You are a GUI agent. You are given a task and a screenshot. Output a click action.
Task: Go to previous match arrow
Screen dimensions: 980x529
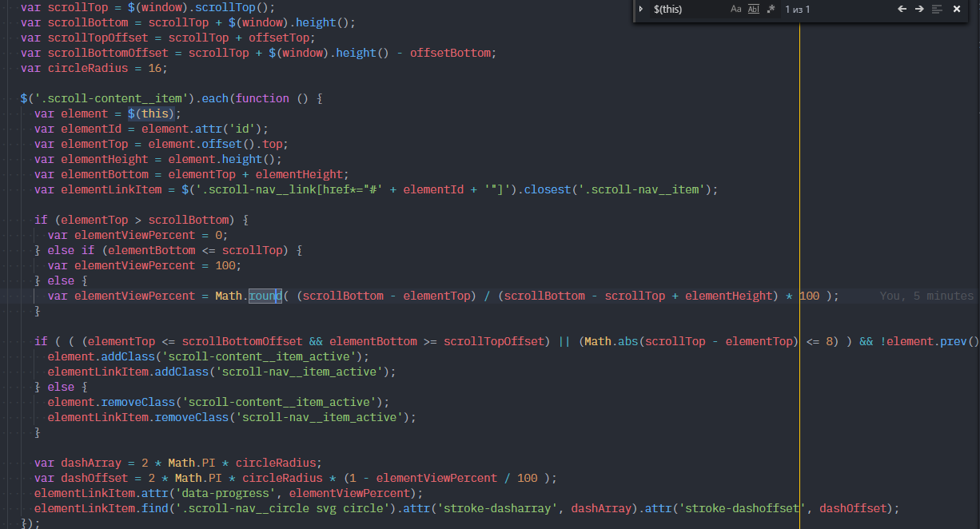tap(902, 9)
